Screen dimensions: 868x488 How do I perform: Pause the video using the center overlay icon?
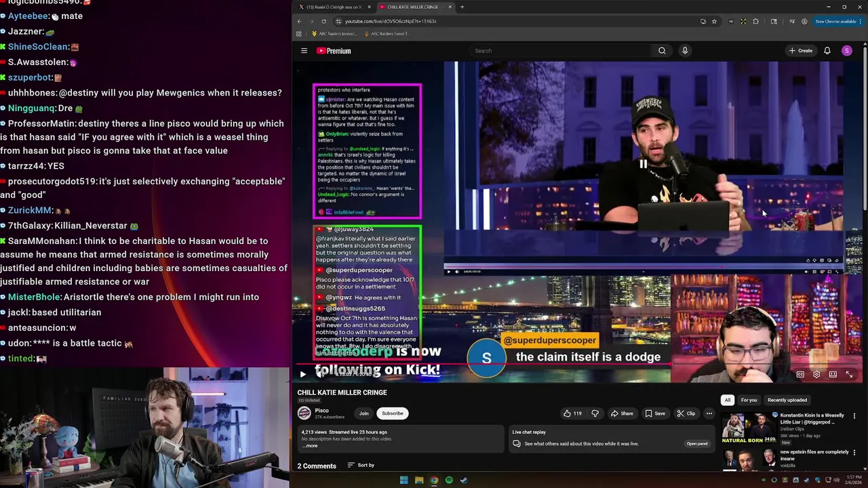(x=643, y=163)
